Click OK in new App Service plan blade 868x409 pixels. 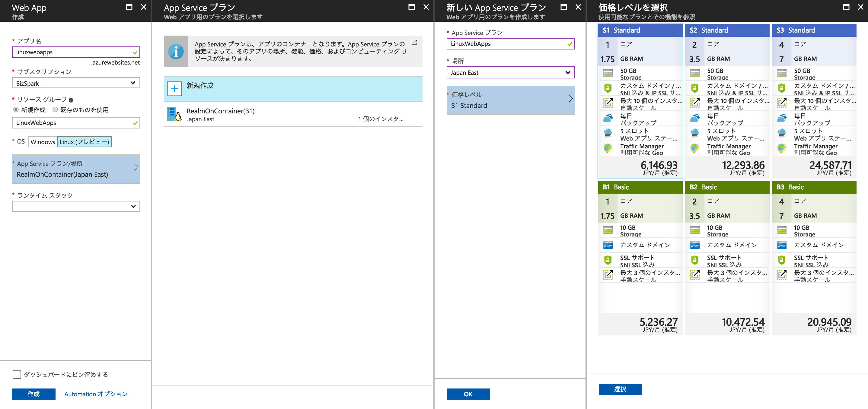[468, 394]
